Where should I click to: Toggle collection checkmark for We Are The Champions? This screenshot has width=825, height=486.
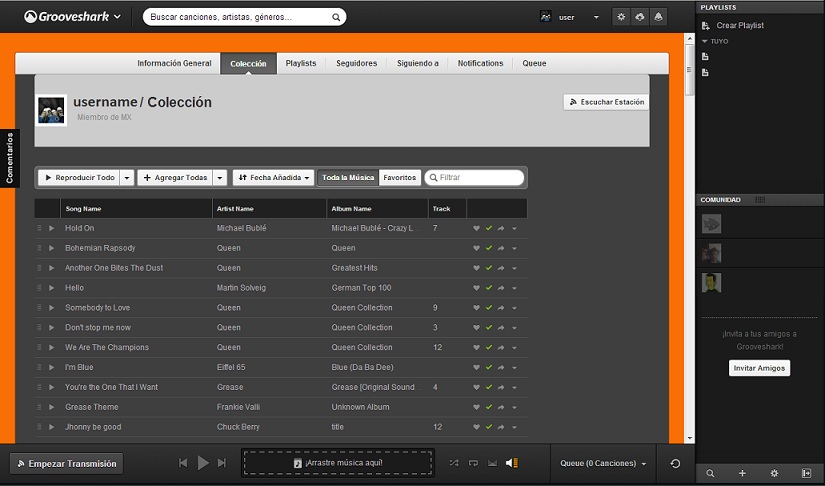click(x=489, y=348)
